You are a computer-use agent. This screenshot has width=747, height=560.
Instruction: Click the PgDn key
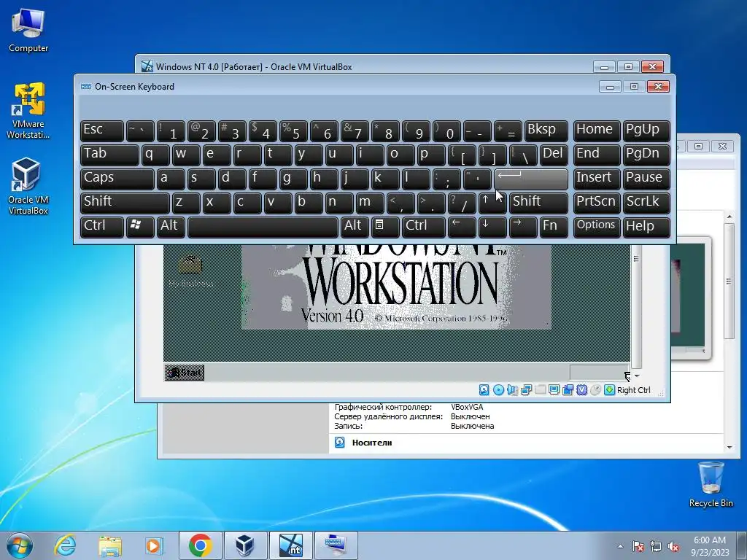pos(646,155)
